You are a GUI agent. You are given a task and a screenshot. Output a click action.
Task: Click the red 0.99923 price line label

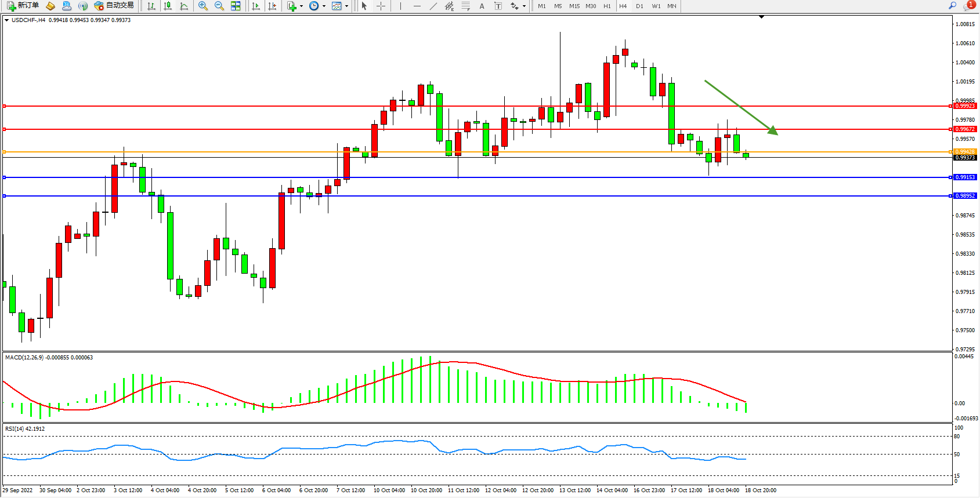coord(965,106)
